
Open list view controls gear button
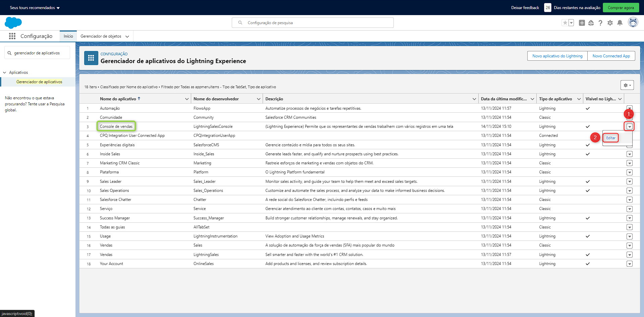point(627,85)
